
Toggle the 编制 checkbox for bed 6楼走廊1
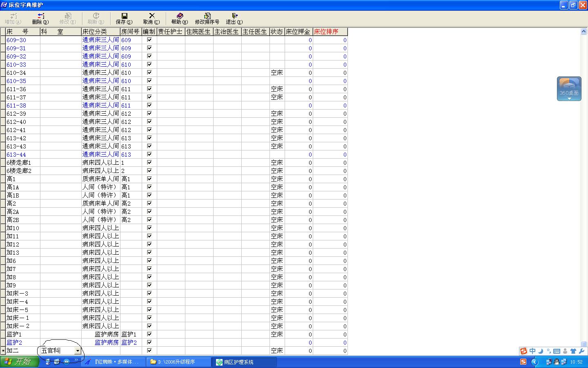(x=149, y=162)
